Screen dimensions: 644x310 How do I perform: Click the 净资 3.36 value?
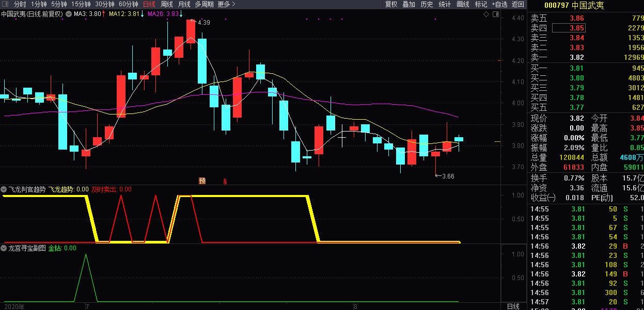[577, 188]
